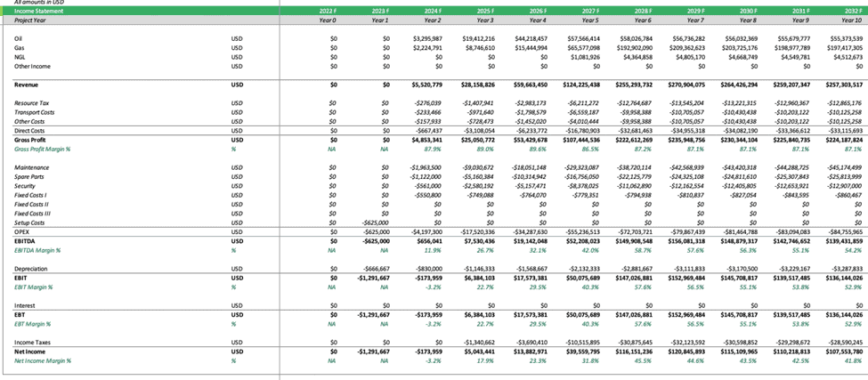
Task: Click the 2022 F column header
Action: tap(328, 11)
